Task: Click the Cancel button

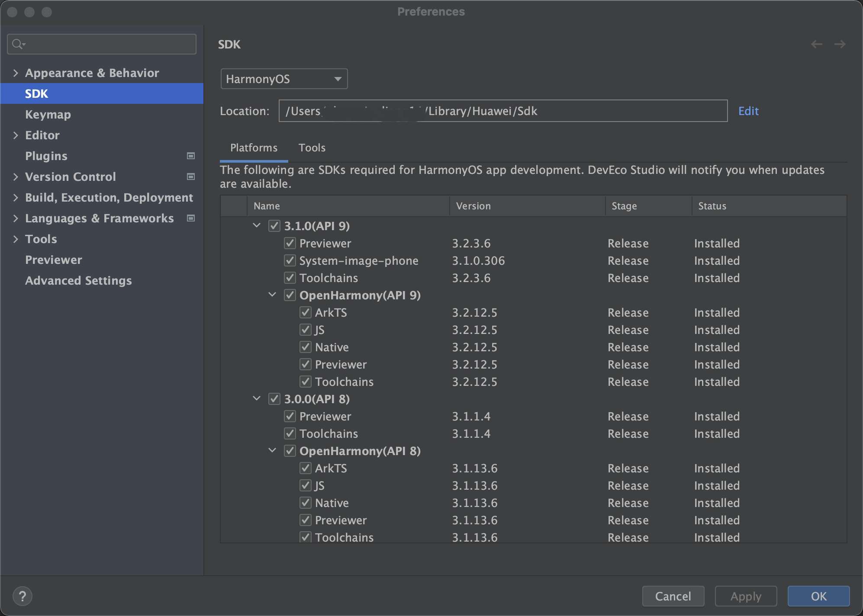Action: click(x=673, y=596)
